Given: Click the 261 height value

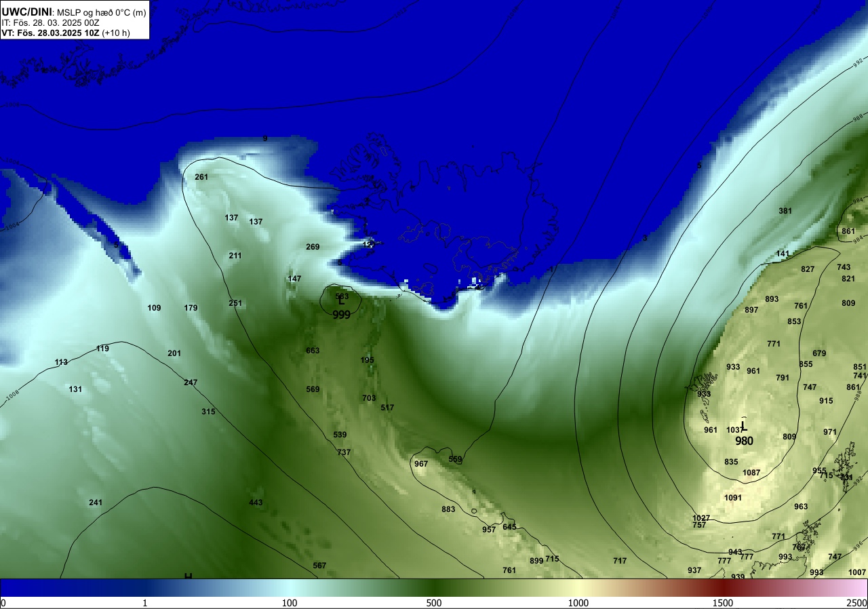Looking at the screenshot, I should (x=201, y=177).
